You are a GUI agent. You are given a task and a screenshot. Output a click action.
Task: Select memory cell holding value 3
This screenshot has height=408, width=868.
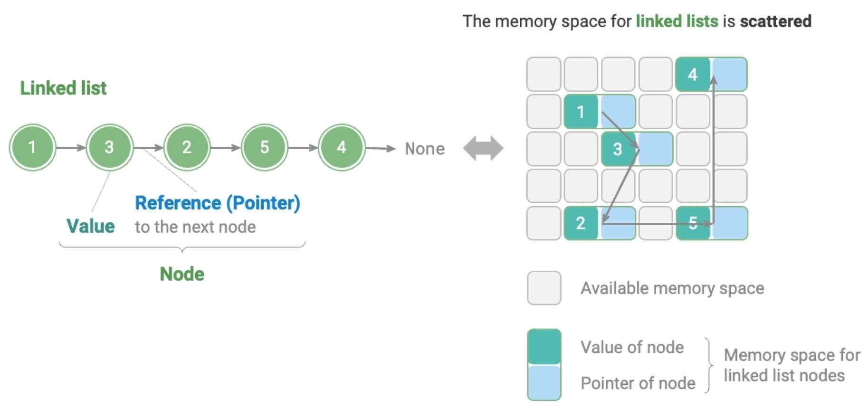(x=618, y=149)
